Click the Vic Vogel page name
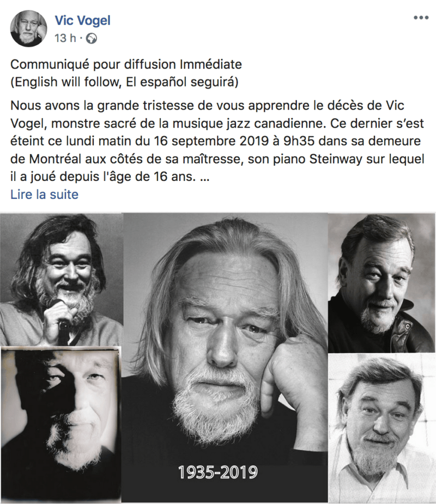The height and width of the screenshot is (504, 436). 83,21
